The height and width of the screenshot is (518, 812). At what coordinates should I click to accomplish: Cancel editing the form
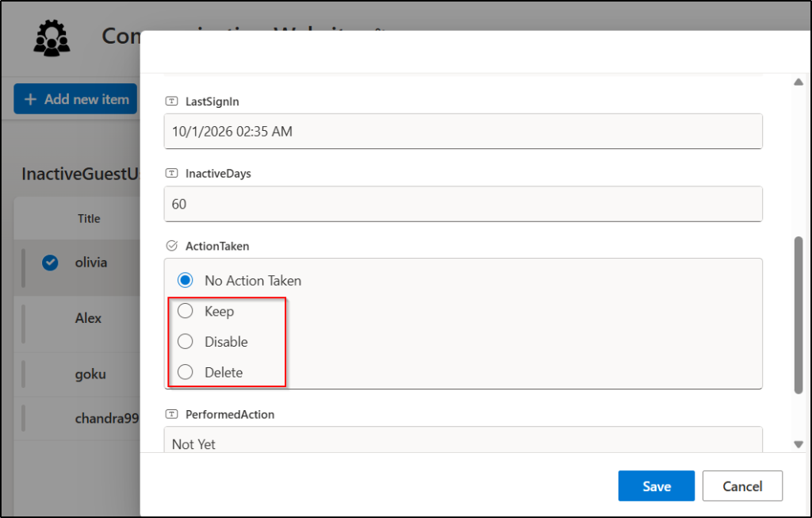click(x=742, y=485)
